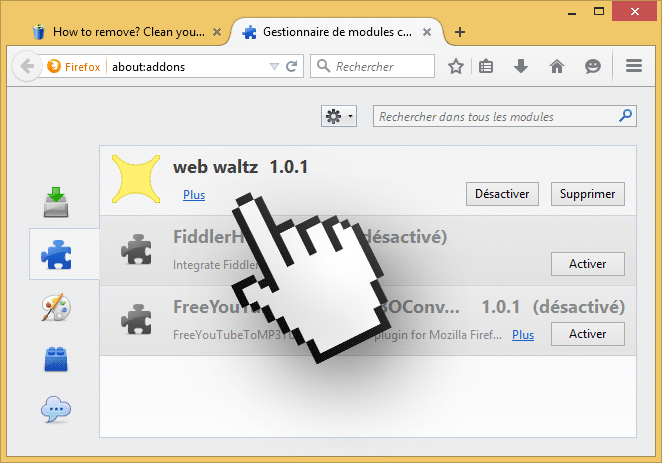The height and width of the screenshot is (463, 662).
Task: Open the hamburger menu
Action: pos(634,66)
